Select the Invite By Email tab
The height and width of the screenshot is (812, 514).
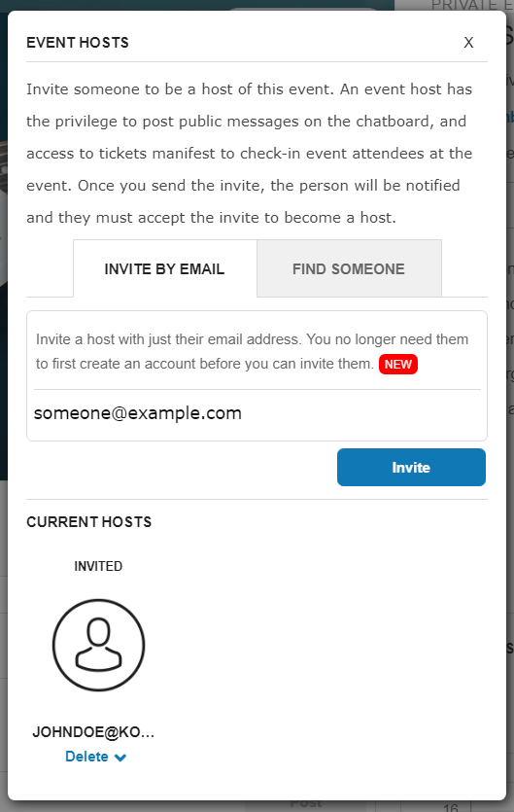164,268
